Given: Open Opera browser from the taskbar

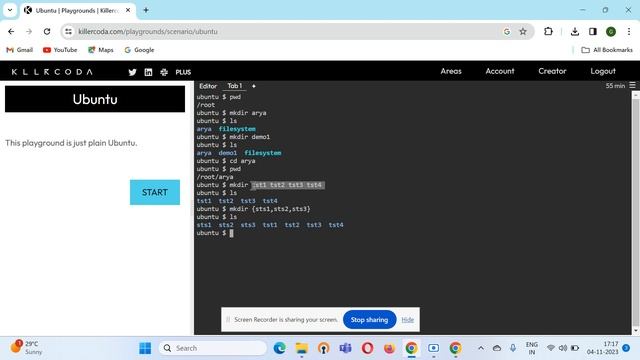Looking at the screenshot, I should (x=367, y=348).
